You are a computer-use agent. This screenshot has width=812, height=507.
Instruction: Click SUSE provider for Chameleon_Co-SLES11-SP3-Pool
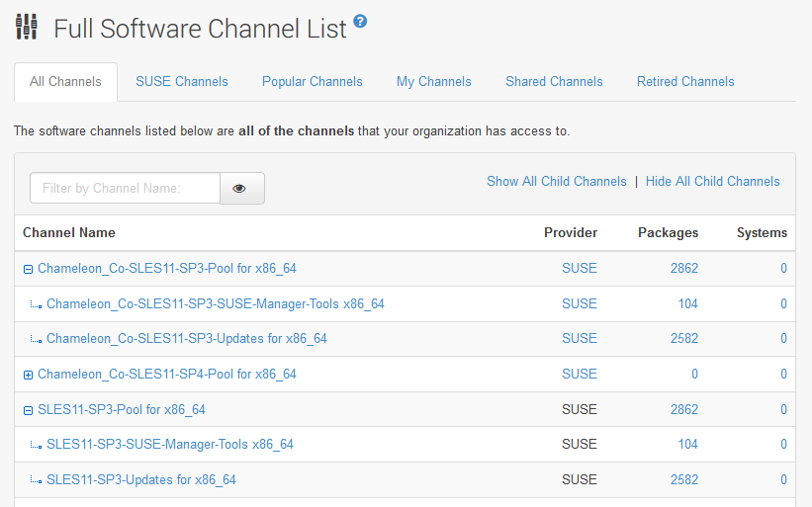pos(580,269)
